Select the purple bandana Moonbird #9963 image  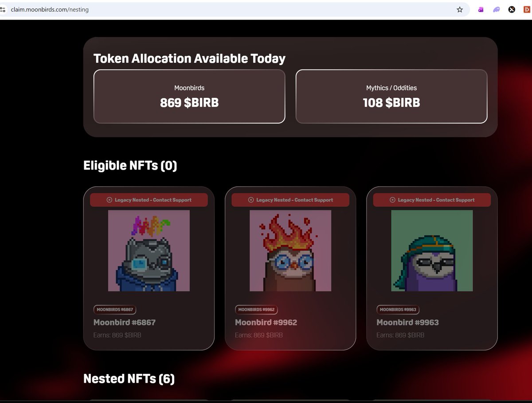click(432, 251)
